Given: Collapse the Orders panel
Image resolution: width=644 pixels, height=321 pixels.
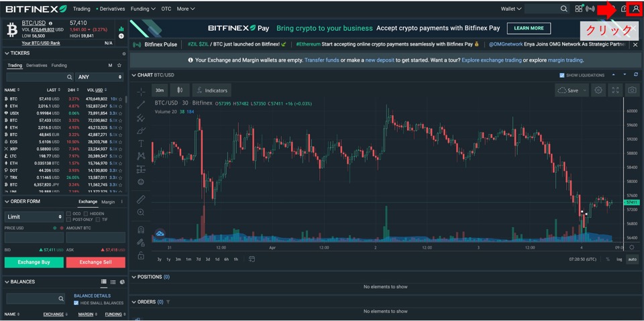Looking at the screenshot, I should (133, 302).
